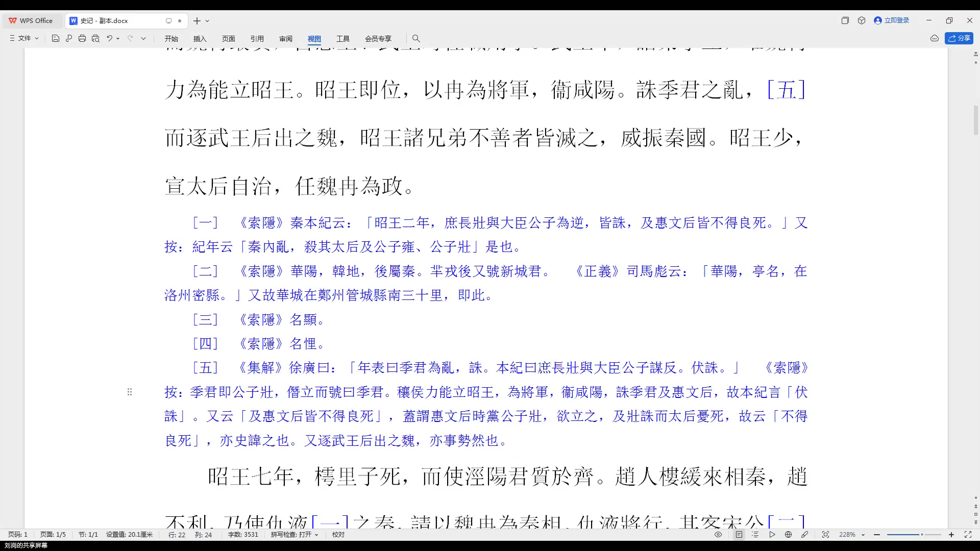This screenshot has height=551, width=980.
Task: Click the WPS Office home tab
Action: pyautogui.click(x=31, y=21)
